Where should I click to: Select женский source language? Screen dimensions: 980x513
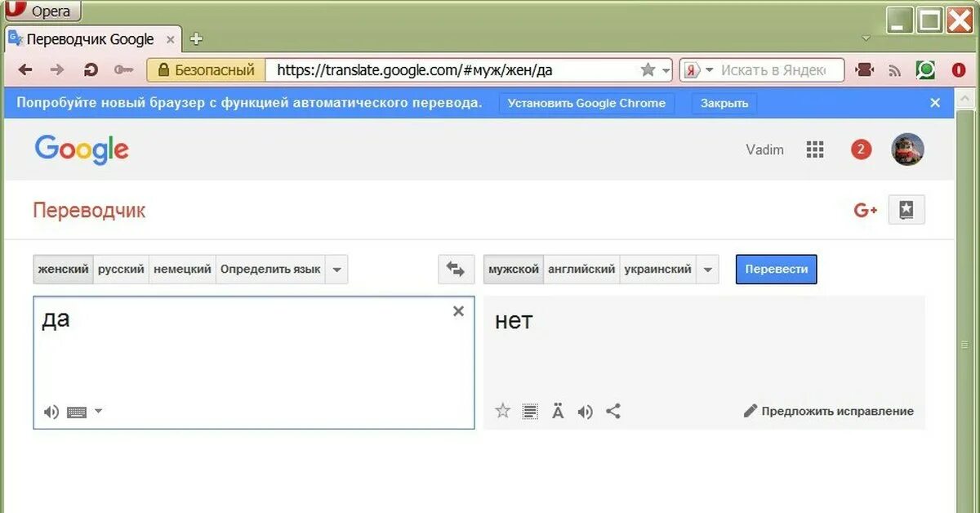point(63,269)
